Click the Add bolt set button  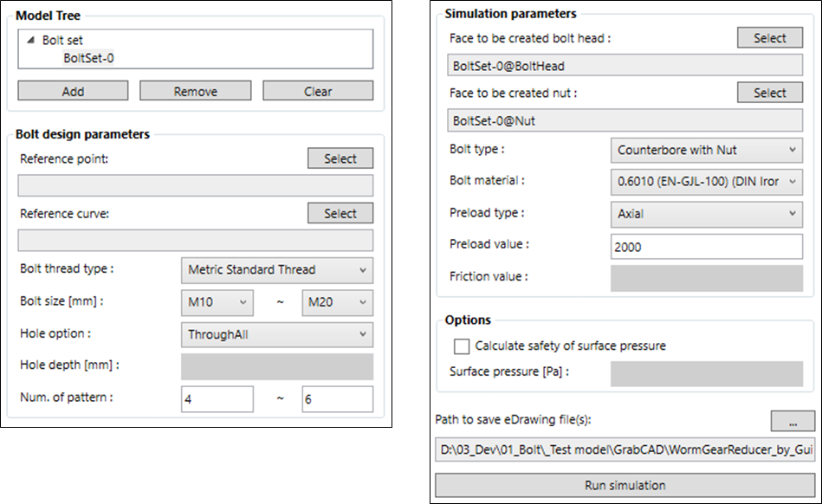point(73,91)
